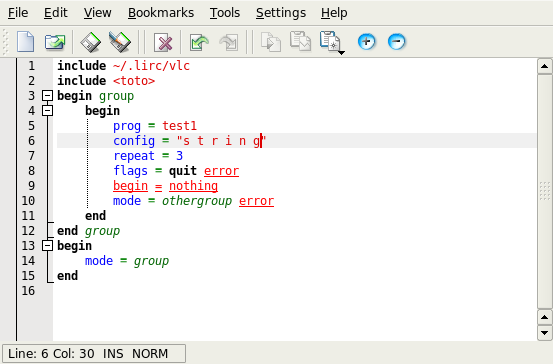
Task: Click the underlined "error" on line 8
Action: [x=221, y=171]
